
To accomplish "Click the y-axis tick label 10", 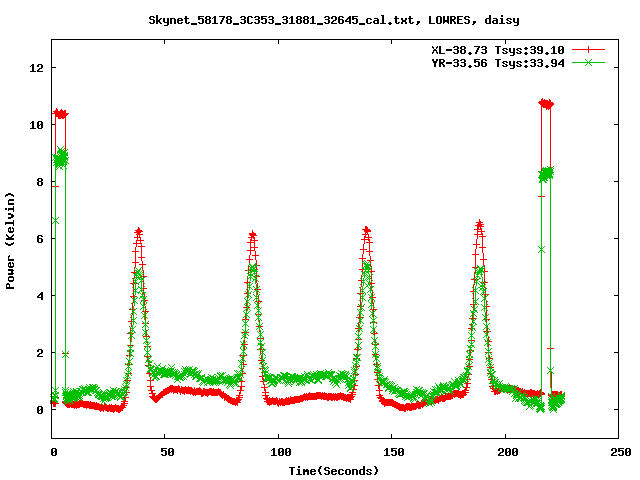I will 36,125.
